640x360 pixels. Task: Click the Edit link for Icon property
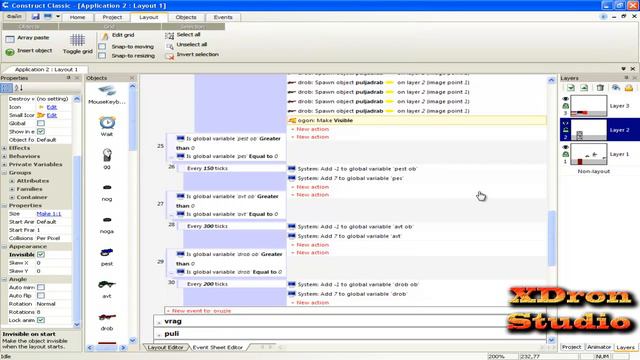click(x=52, y=107)
